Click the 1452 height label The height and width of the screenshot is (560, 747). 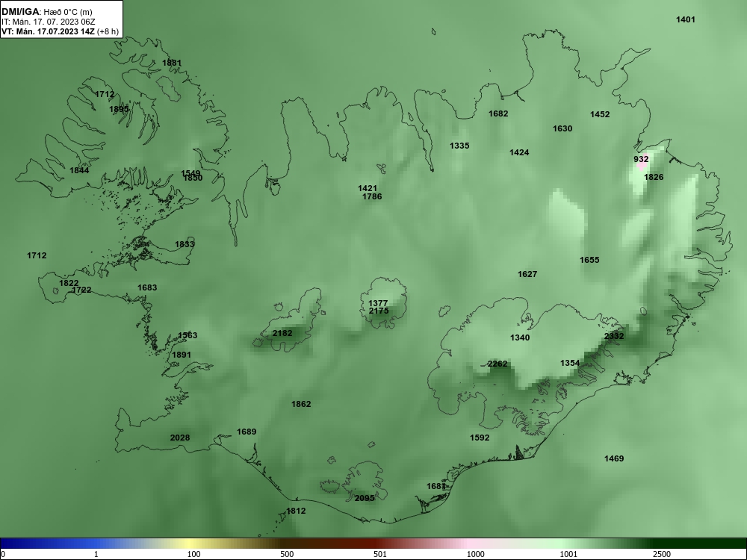coord(600,114)
